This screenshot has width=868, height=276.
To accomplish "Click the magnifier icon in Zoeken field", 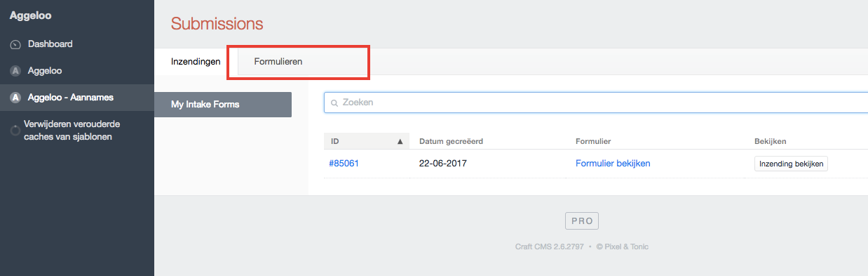I will [334, 103].
